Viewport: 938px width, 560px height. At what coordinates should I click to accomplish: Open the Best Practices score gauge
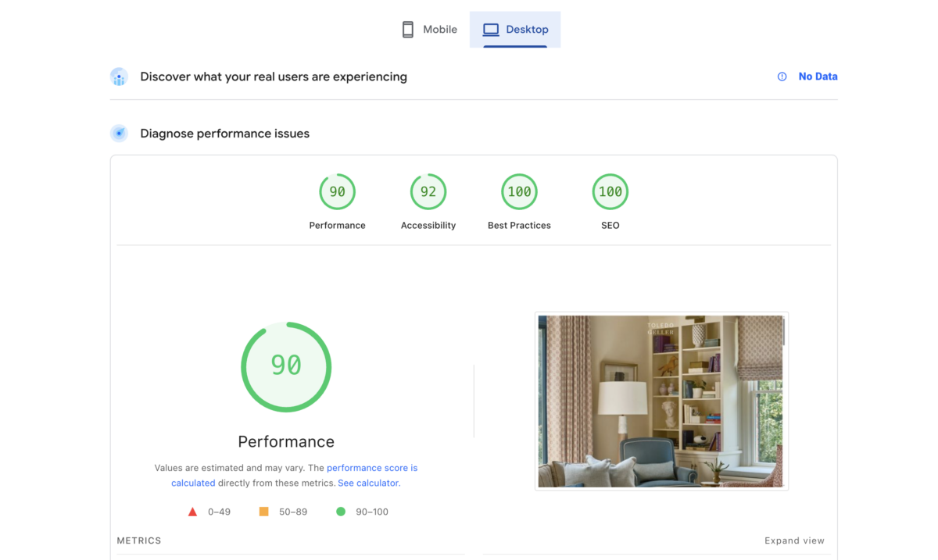point(519,192)
